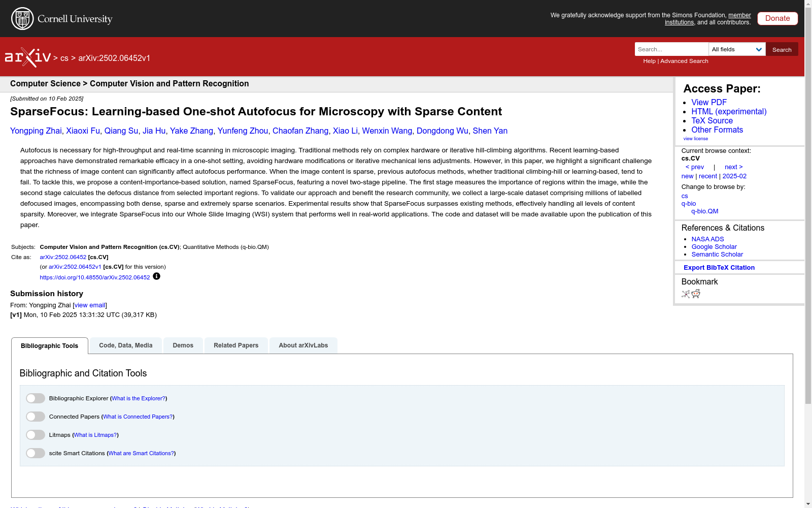Open What is the Explorer? link

click(139, 399)
